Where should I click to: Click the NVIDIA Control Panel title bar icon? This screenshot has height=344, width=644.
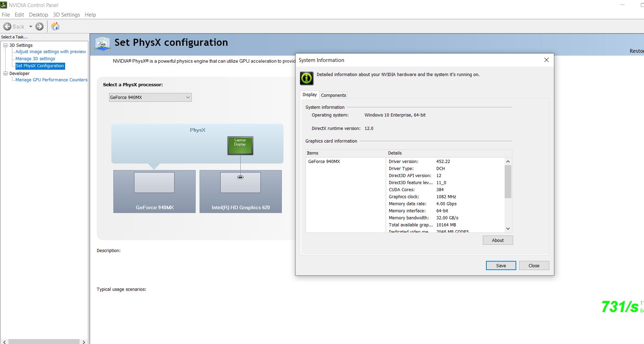(x=4, y=5)
